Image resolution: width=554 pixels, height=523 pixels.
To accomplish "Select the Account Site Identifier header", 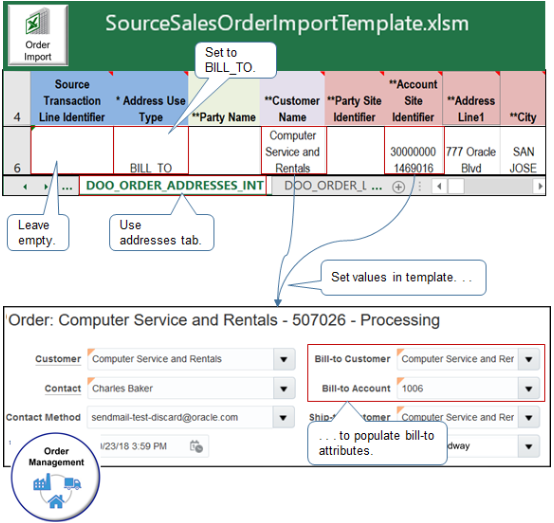I will pos(413,99).
